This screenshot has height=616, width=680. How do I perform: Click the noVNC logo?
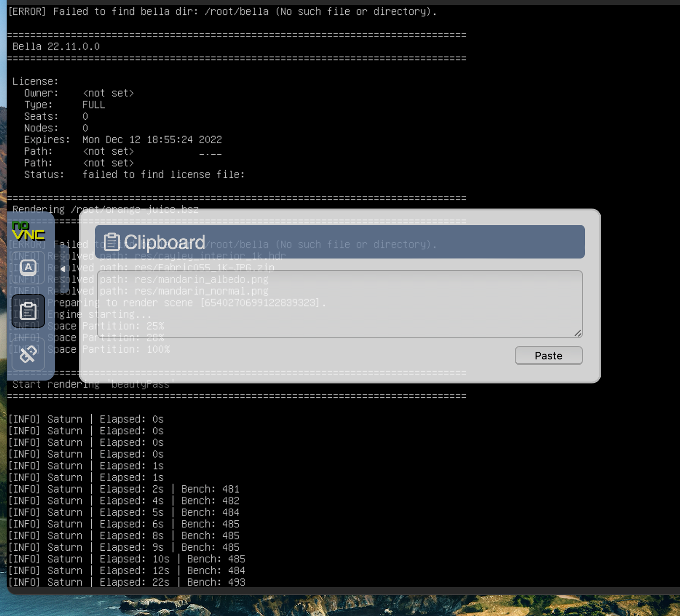[28, 231]
